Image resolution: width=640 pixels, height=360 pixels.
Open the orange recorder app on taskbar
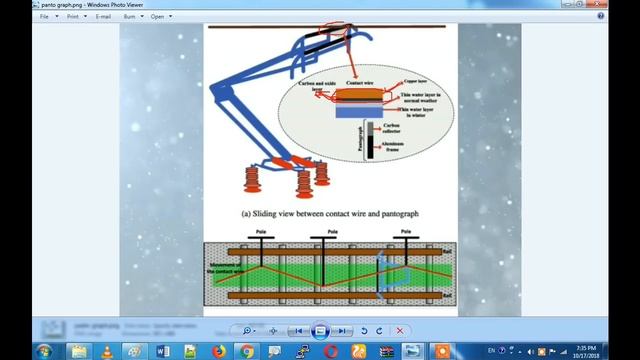[x=442, y=351]
